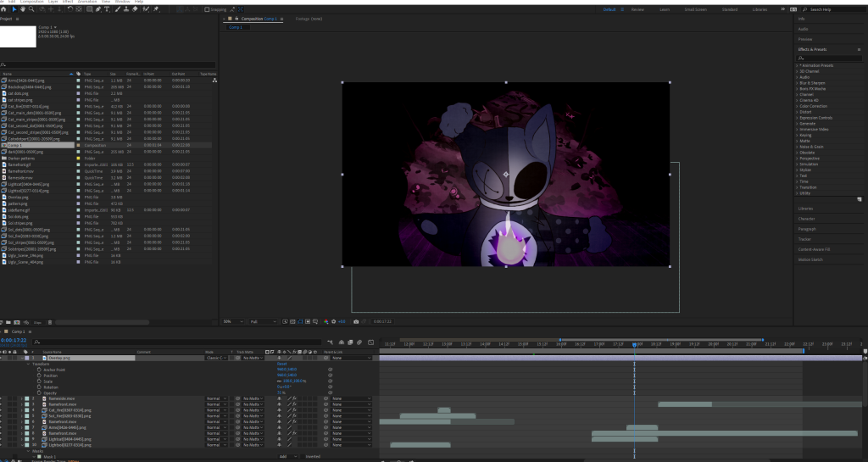
Task: Toggle the Rotation stopwatch for Overlay.png
Action: coord(39,387)
